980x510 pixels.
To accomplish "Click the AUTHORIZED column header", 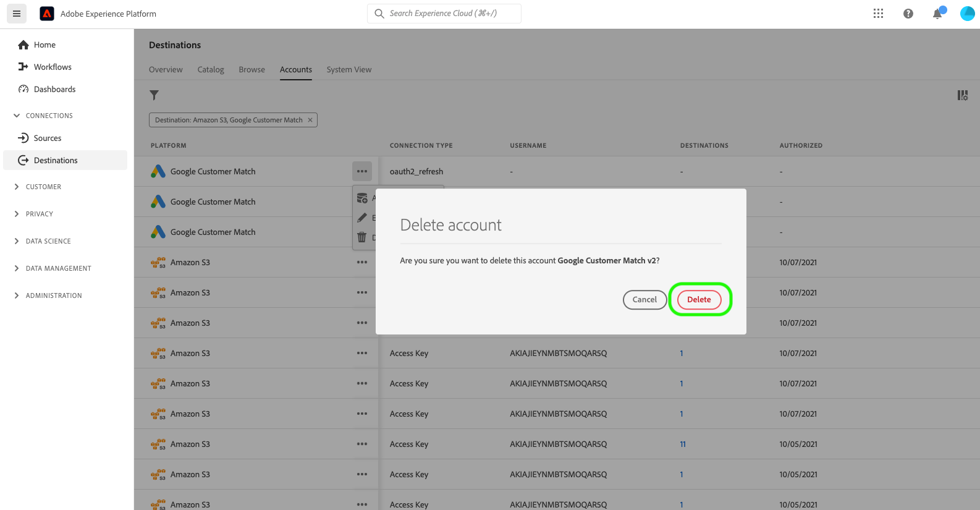I will (x=801, y=146).
